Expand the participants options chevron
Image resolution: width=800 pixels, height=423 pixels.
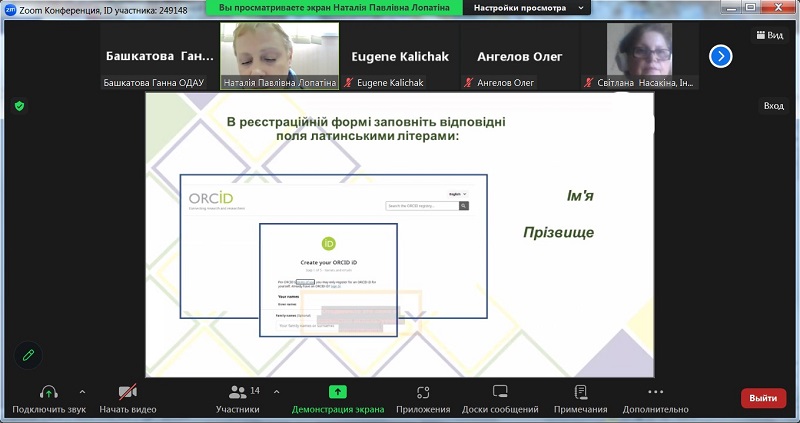[x=276, y=392]
